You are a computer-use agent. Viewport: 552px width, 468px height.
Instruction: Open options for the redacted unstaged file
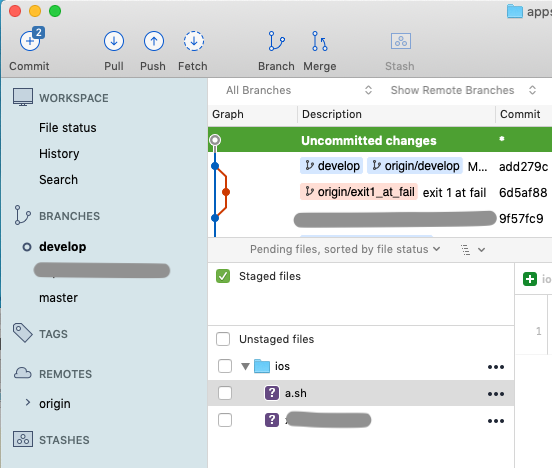(496, 421)
